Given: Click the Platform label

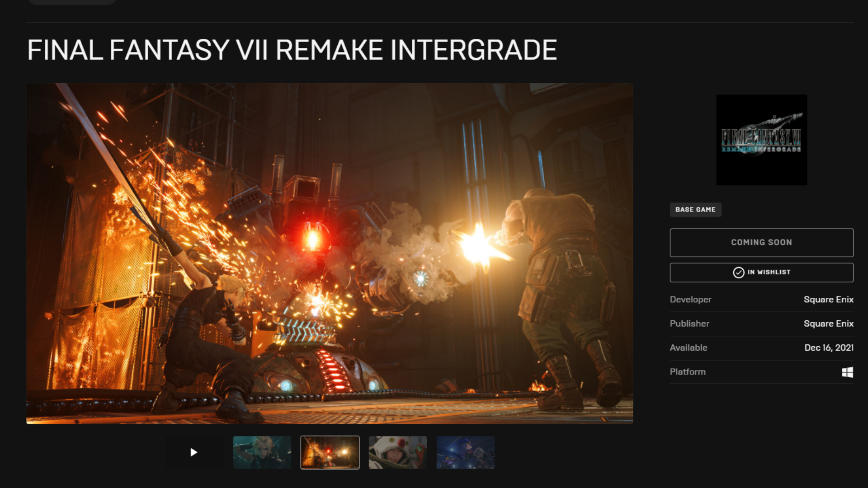Looking at the screenshot, I should point(688,372).
